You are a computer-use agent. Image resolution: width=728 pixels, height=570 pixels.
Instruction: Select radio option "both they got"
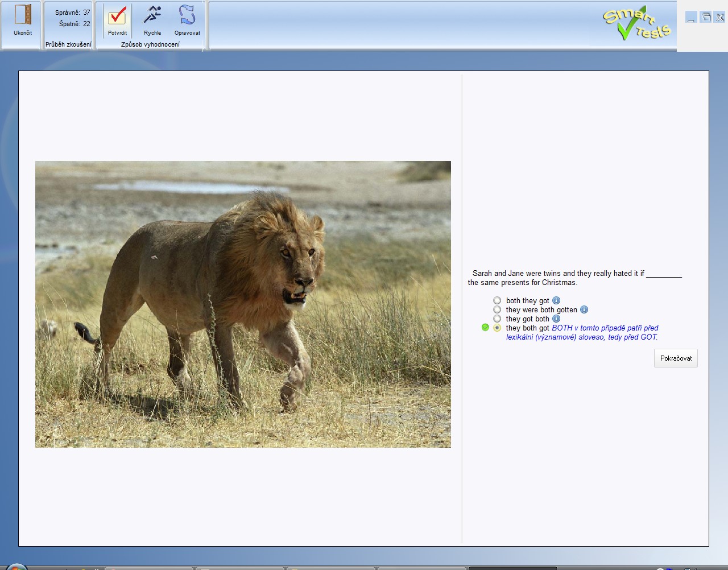(x=497, y=300)
